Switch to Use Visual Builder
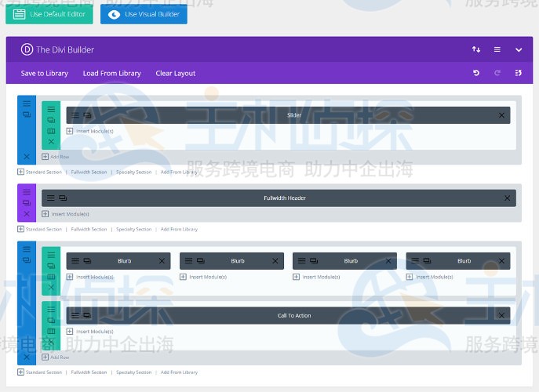This screenshot has height=392, width=539. pos(144,14)
